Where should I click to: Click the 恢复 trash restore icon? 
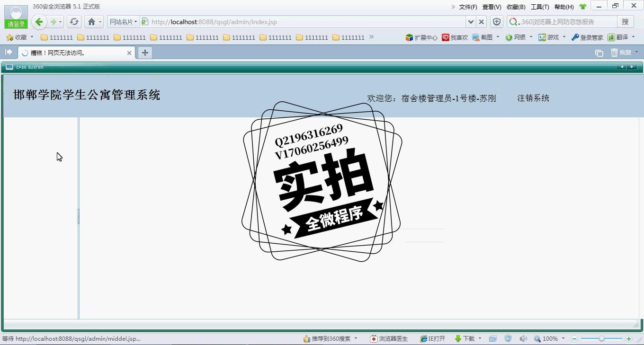[621, 53]
